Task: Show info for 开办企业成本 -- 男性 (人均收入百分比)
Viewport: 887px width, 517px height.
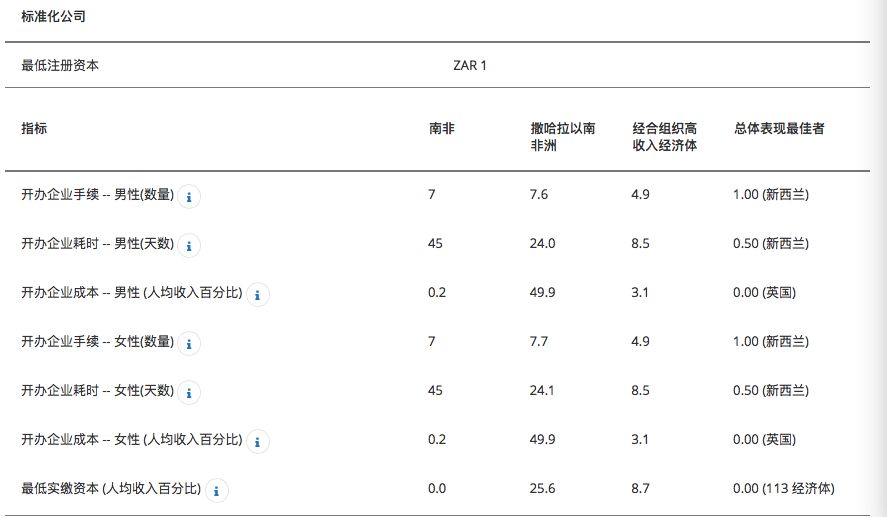Action: 257,295
